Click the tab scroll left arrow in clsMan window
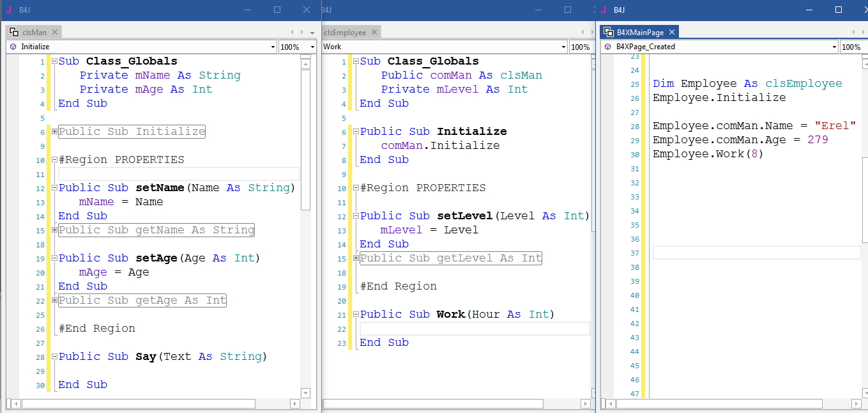Screen dimensions: 868x413 tap(293, 32)
